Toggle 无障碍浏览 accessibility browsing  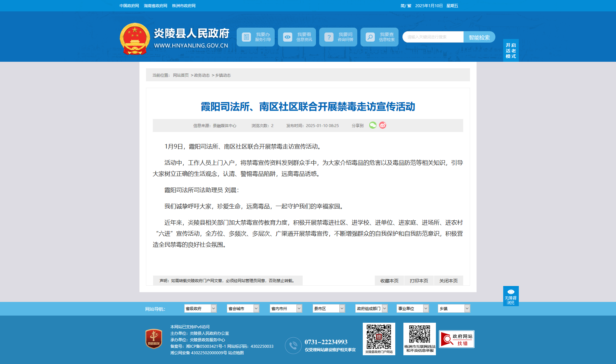pyautogui.click(x=511, y=296)
